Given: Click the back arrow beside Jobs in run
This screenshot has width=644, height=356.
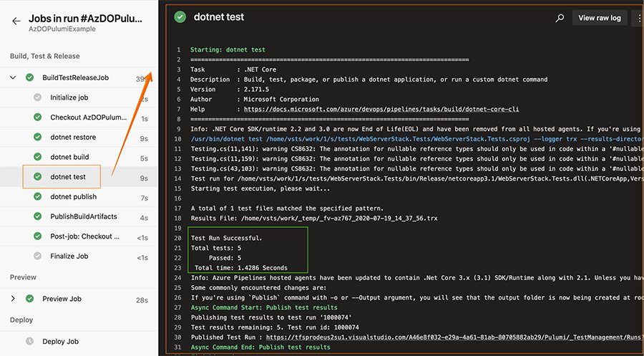Looking at the screenshot, I should click(16, 21).
